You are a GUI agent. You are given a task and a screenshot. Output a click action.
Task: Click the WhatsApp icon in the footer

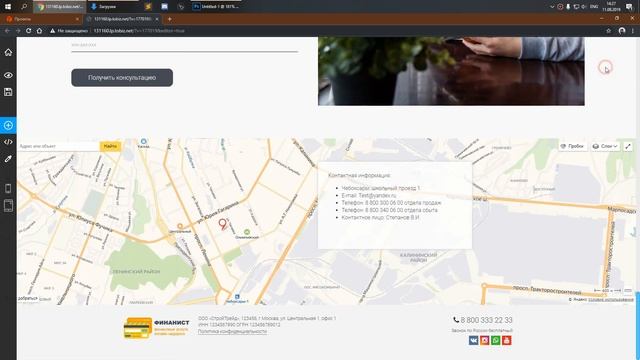point(496,340)
